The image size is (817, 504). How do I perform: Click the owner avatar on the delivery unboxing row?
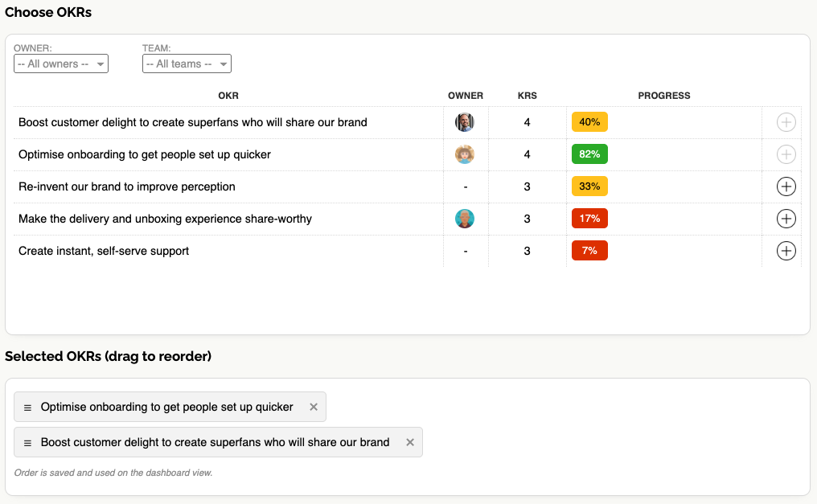coord(465,218)
